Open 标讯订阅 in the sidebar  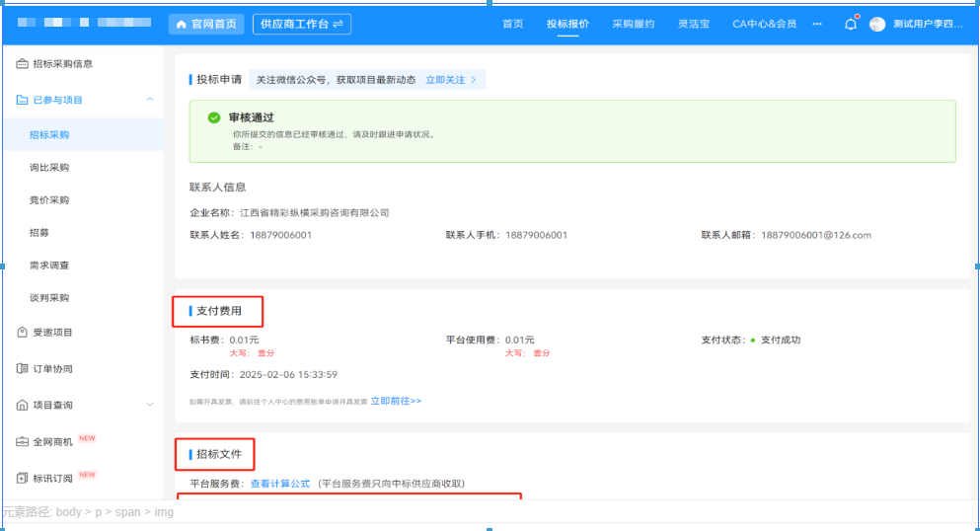pos(52,478)
